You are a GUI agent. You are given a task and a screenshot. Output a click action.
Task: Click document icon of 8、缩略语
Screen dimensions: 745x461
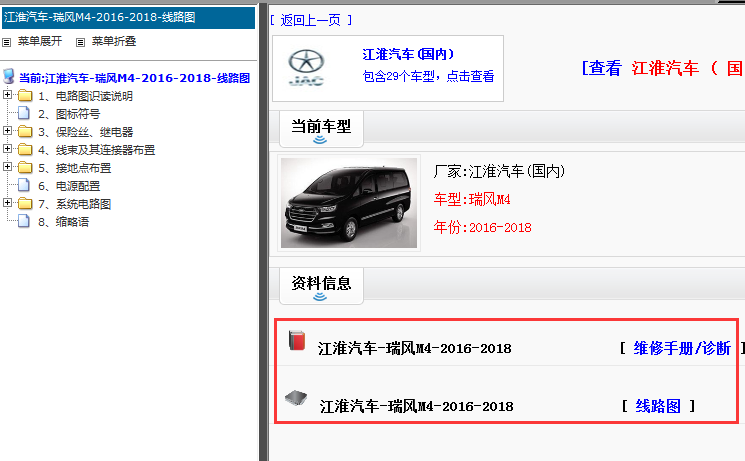[24, 221]
